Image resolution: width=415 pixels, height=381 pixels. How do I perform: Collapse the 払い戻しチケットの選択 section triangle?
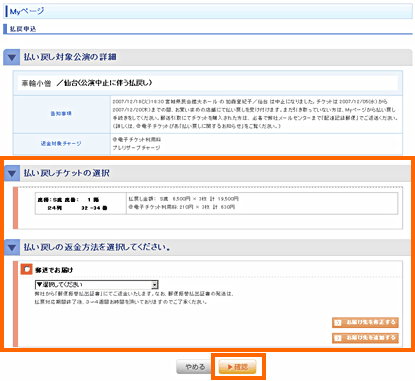(12, 173)
